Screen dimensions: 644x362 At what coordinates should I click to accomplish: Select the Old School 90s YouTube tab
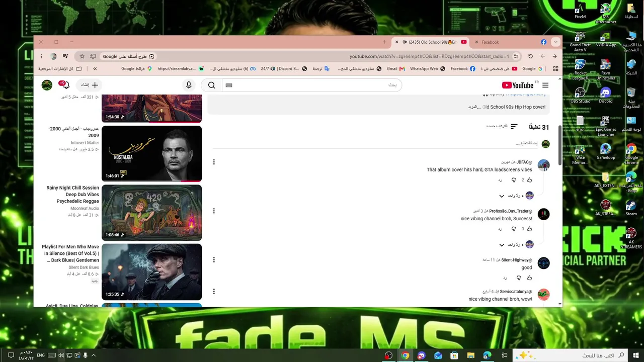(x=431, y=42)
